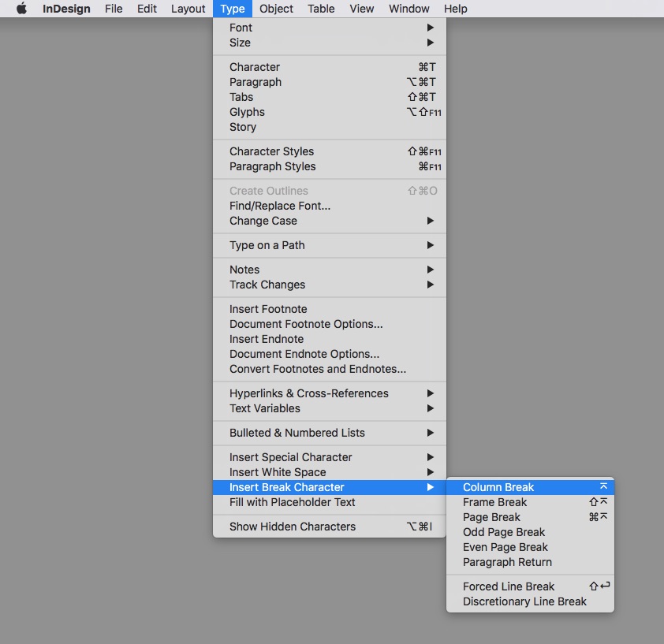Open Paragraph Styles panel
This screenshot has height=644, width=664.
click(x=273, y=166)
